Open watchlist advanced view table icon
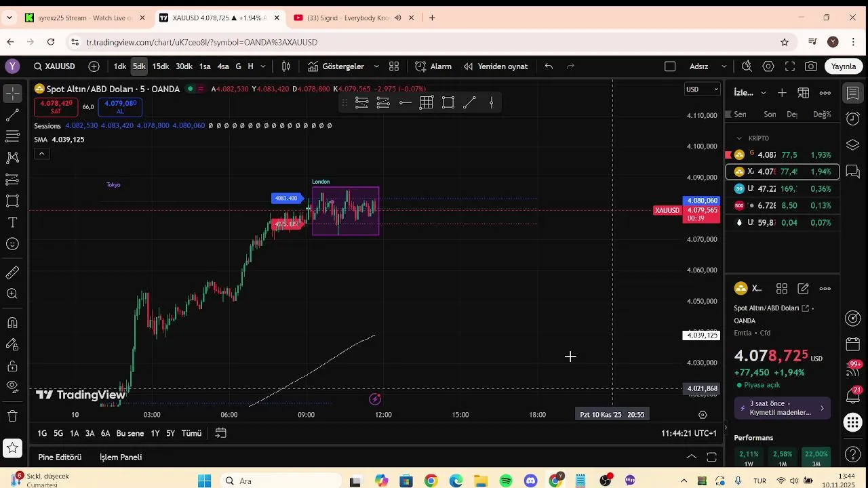 coord(804,93)
